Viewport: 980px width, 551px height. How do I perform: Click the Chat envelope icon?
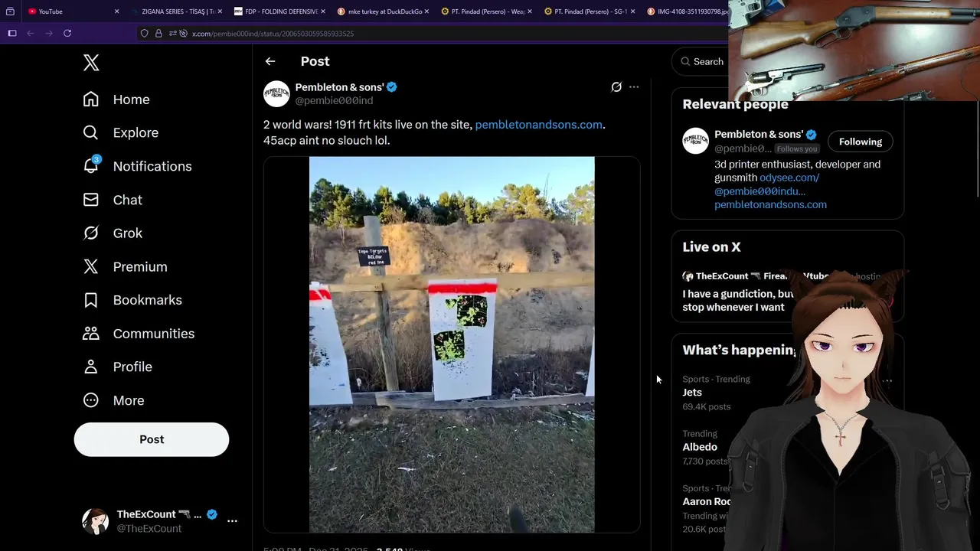(90, 200)
